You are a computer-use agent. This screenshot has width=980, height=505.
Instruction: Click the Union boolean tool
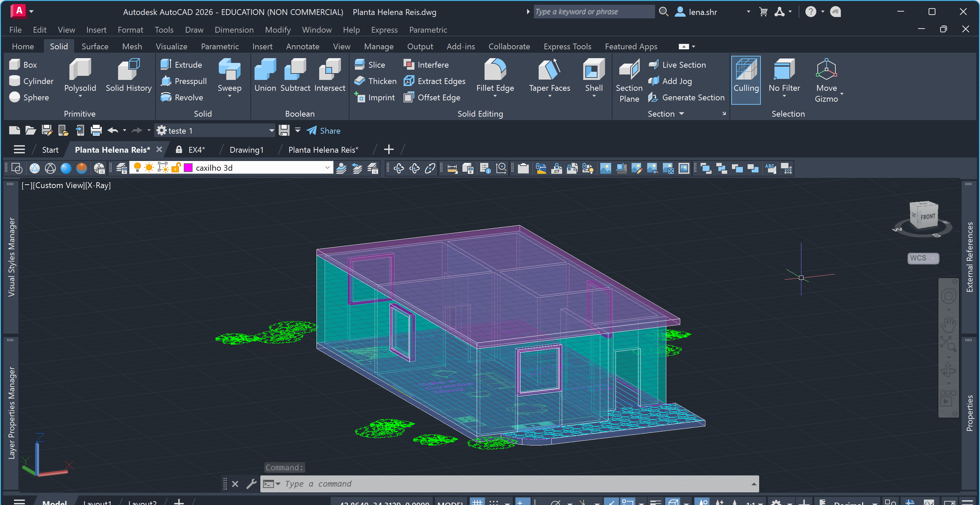coord(265,75)
